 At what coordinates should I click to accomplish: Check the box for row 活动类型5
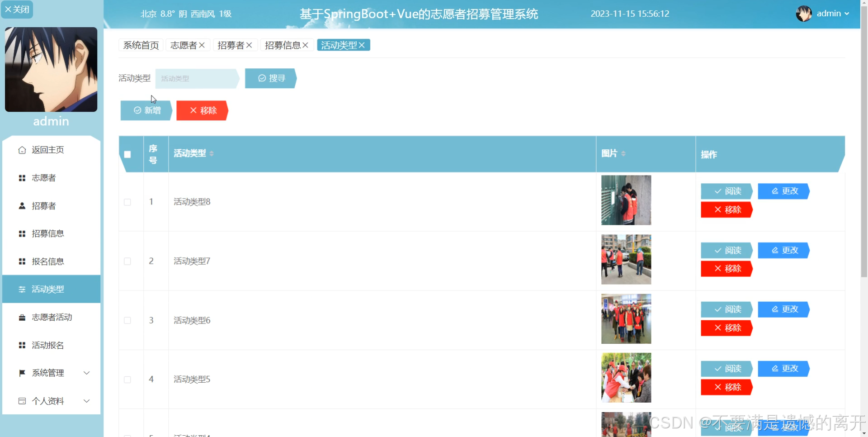pos(127,380)
